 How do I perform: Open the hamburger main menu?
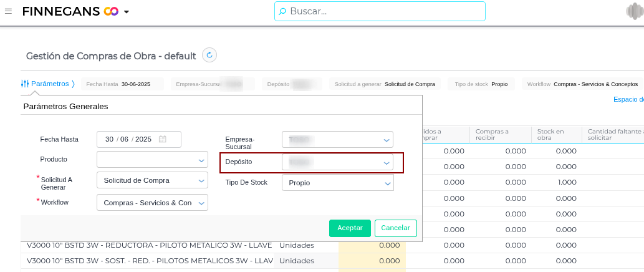(x=8, y=11)
